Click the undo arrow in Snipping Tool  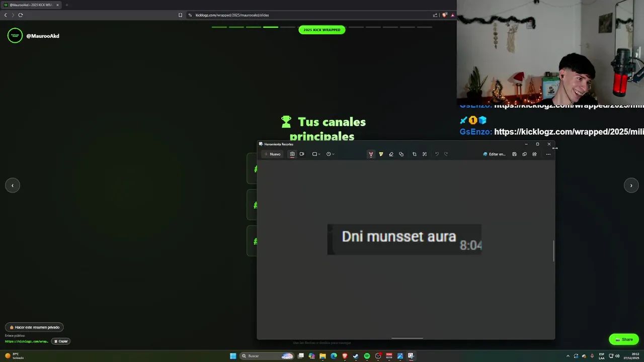[x=437, y=154]
